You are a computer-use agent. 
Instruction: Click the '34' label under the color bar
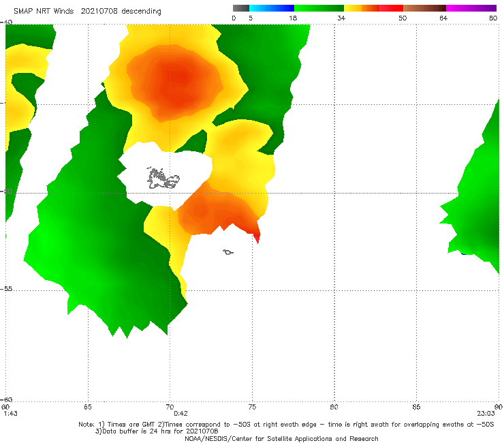coord(341,18)
